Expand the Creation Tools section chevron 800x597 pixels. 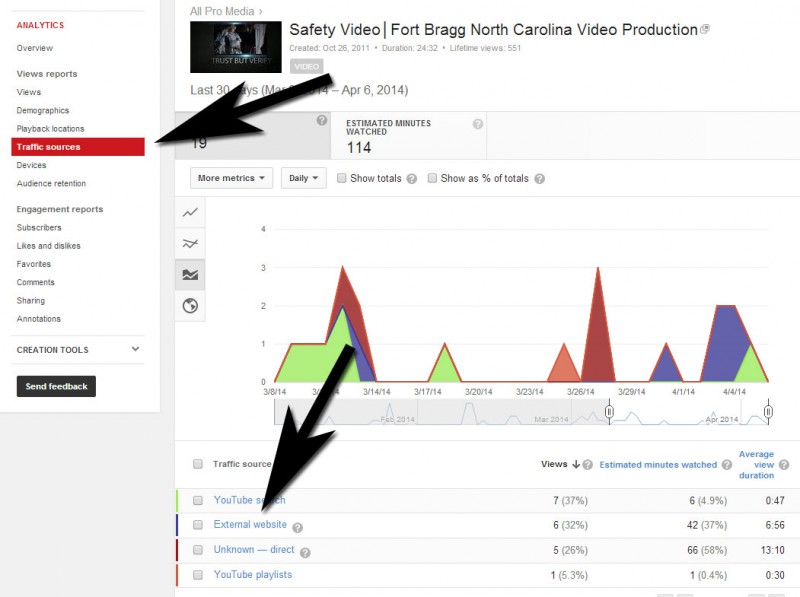(x=135, y=349)
